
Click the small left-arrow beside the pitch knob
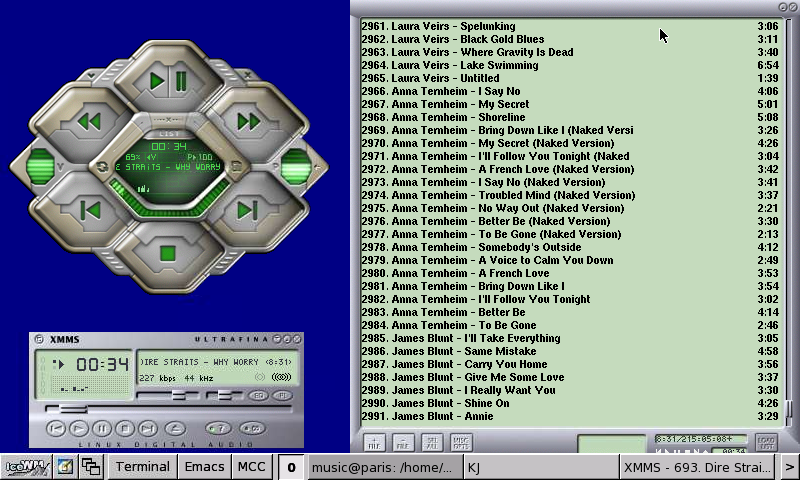click(318, 167)
